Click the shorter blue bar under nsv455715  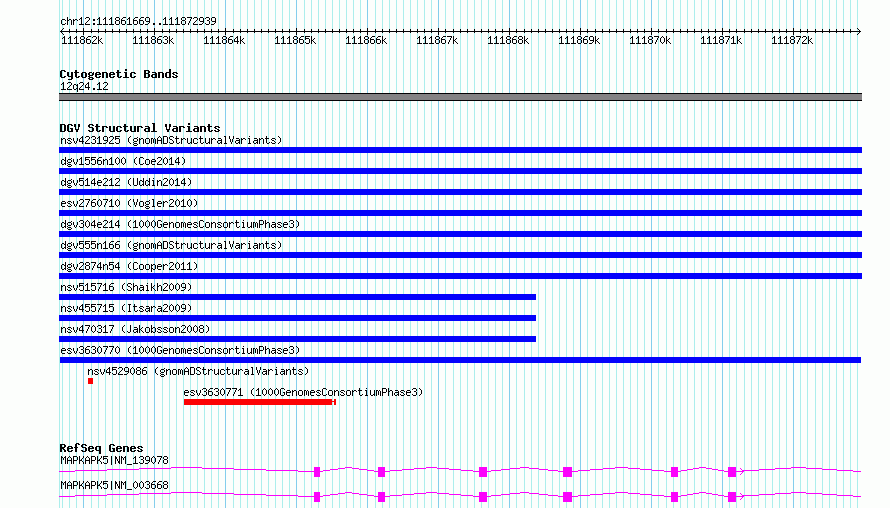pyautogui.click(x=297, y=318)
